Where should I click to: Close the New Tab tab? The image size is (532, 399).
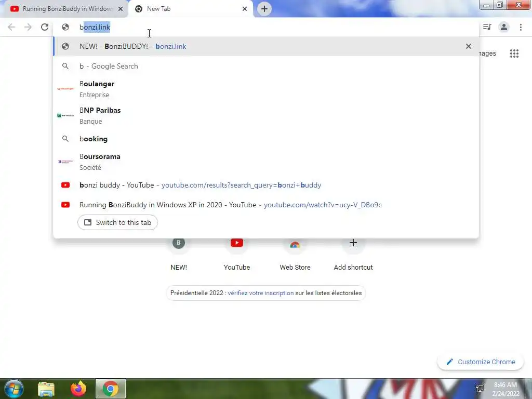245,9
